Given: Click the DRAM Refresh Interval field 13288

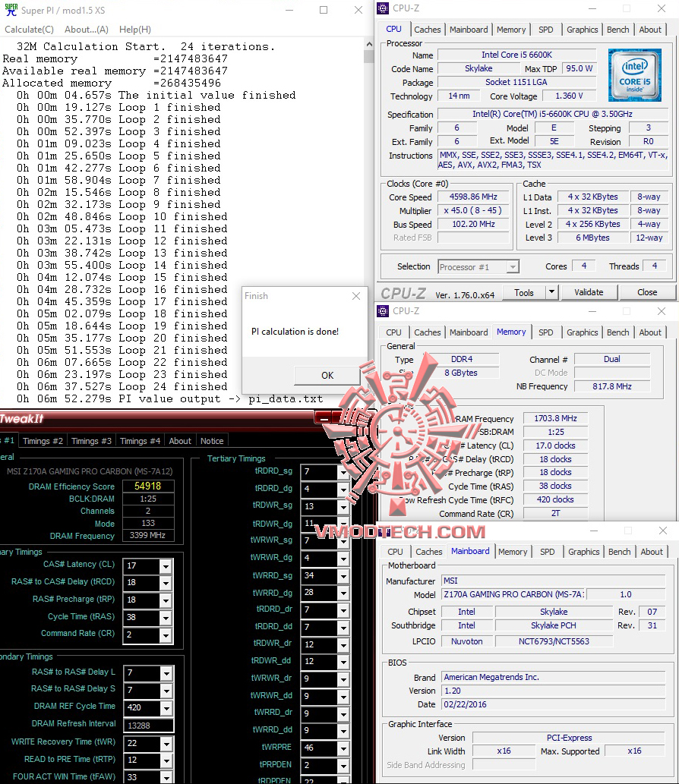Looking at the screenshot, I should (148, 726).
